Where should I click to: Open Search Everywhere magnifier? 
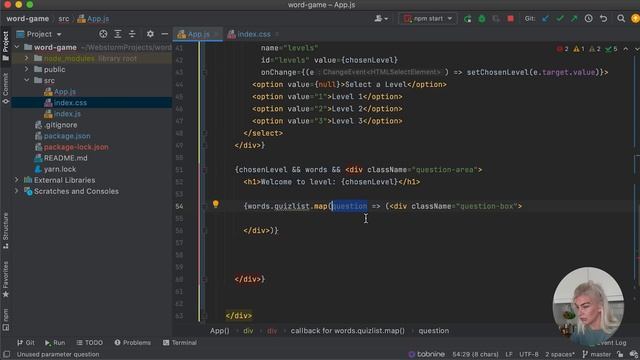(621, 19)
